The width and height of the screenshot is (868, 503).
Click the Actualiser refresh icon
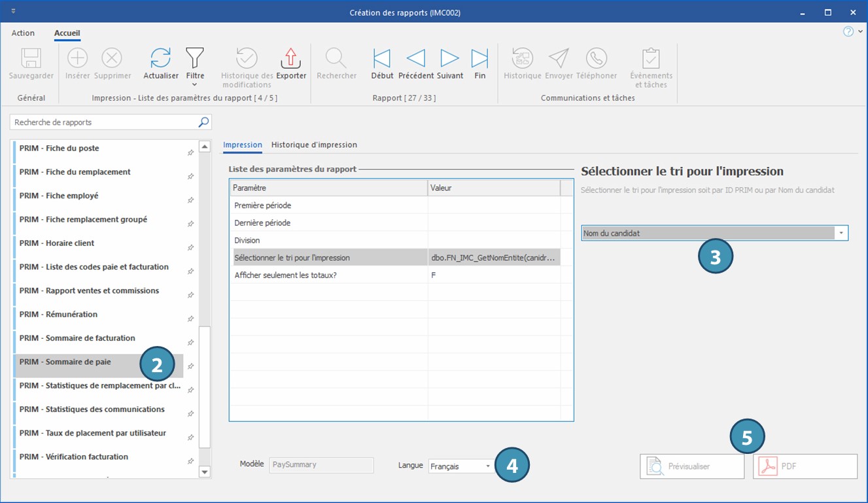tap(161, 59)
